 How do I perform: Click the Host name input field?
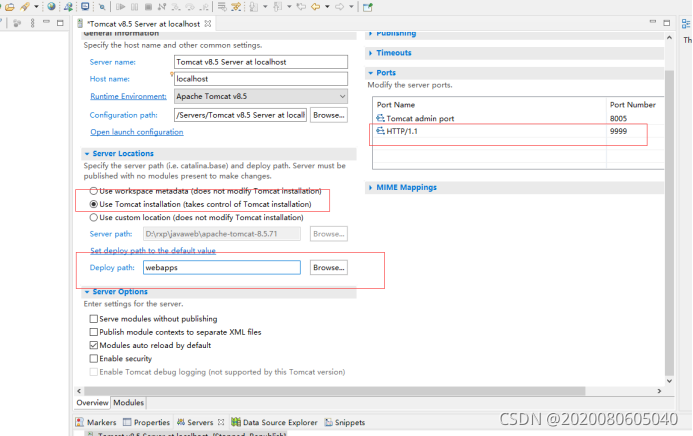click(x=261, y=79)
